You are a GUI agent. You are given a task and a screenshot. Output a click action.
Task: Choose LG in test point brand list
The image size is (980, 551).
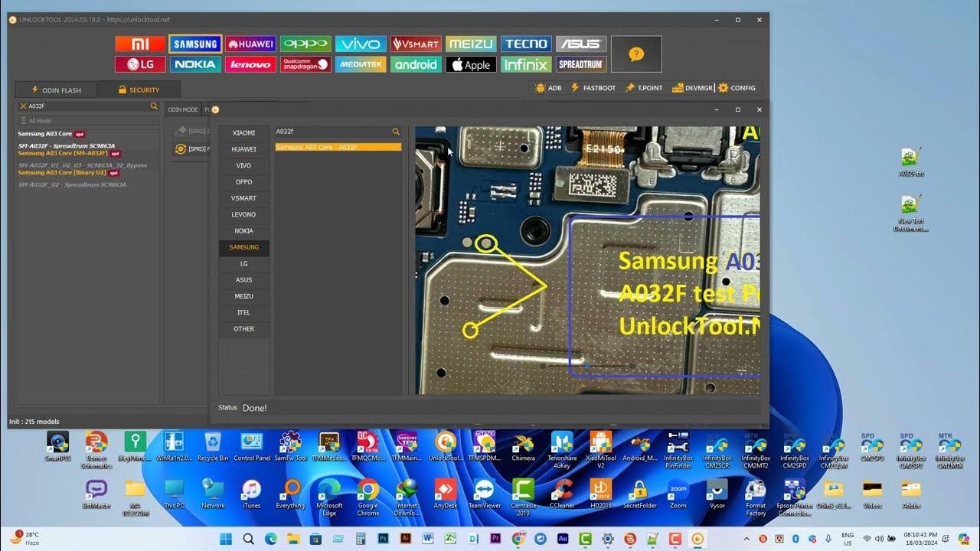[244, 263]
